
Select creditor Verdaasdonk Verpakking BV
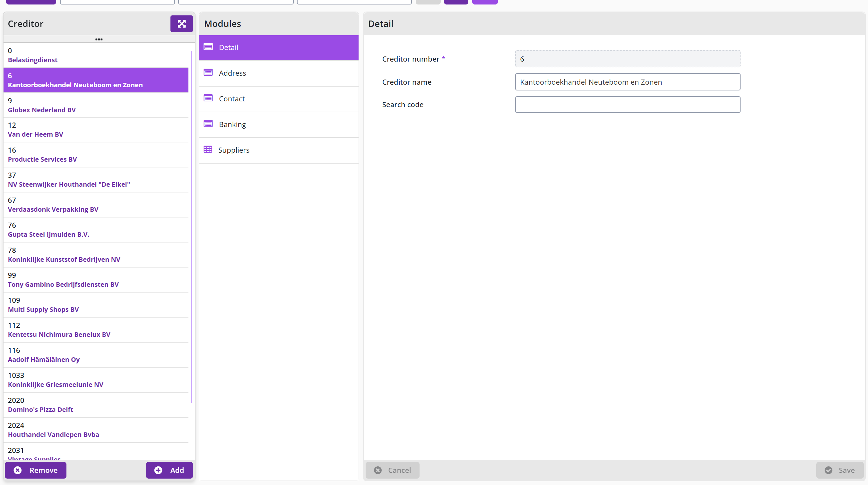tap(96, 204)
